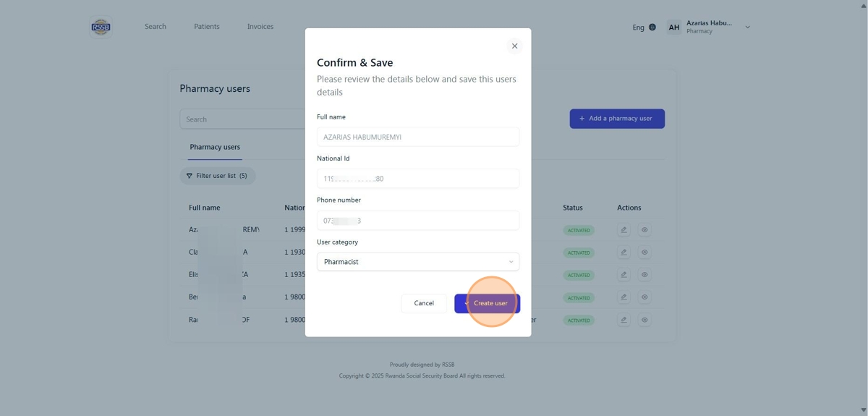Image resolution: width=868 pixels, height=416 pixels.
Task: Click the Full name column header
Action: pos(205,208)
